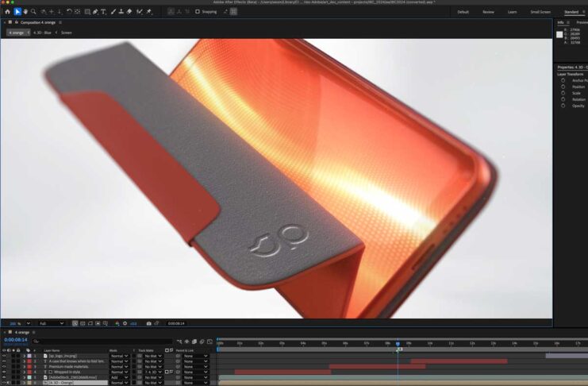Click the 4.3D - Blue breadcrumb
This screenshot has height=386, width=588.
(x=42, y=33)
